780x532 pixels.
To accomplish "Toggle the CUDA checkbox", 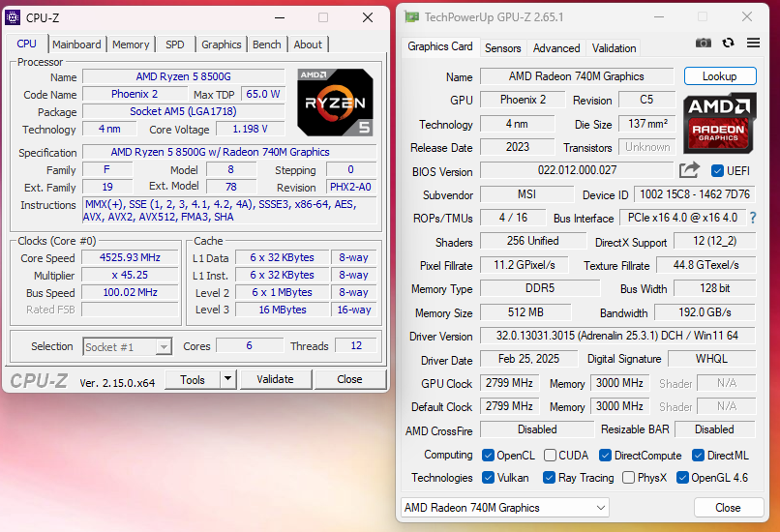I will 550,456.
